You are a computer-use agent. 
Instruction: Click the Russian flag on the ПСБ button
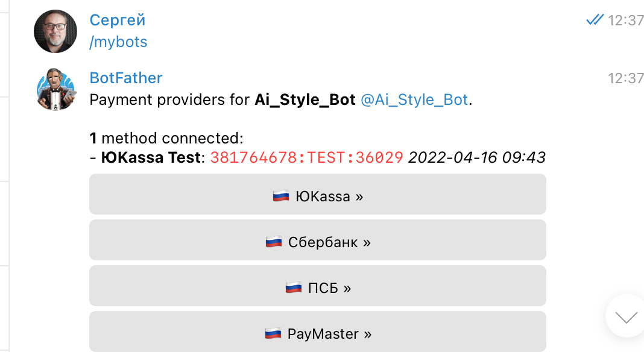pos(295,286)
